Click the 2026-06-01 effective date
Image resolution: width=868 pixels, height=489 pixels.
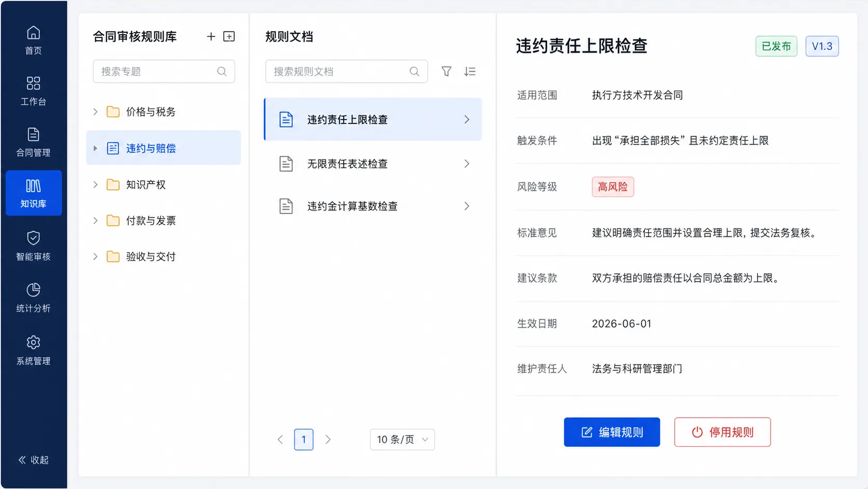click(621, 324)
